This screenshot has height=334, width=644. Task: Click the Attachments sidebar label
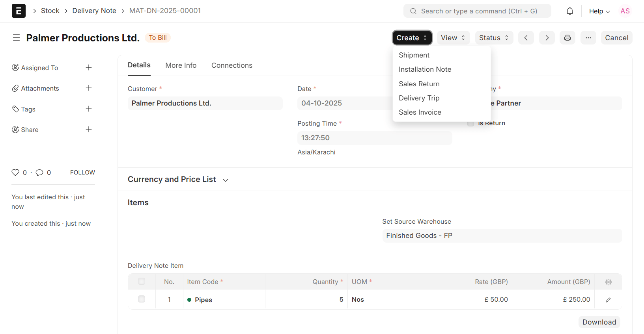tap(40, 88)
